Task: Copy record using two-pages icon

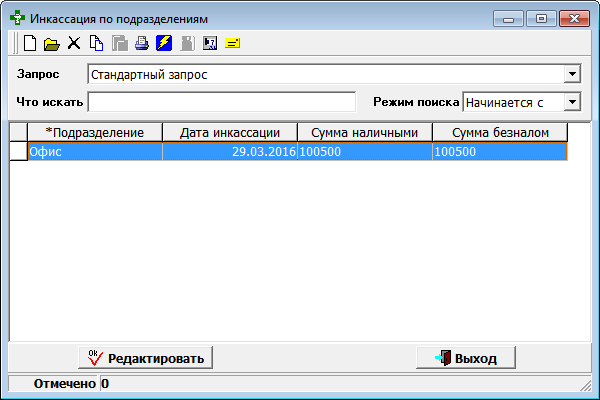Action: tap(96, 43)
